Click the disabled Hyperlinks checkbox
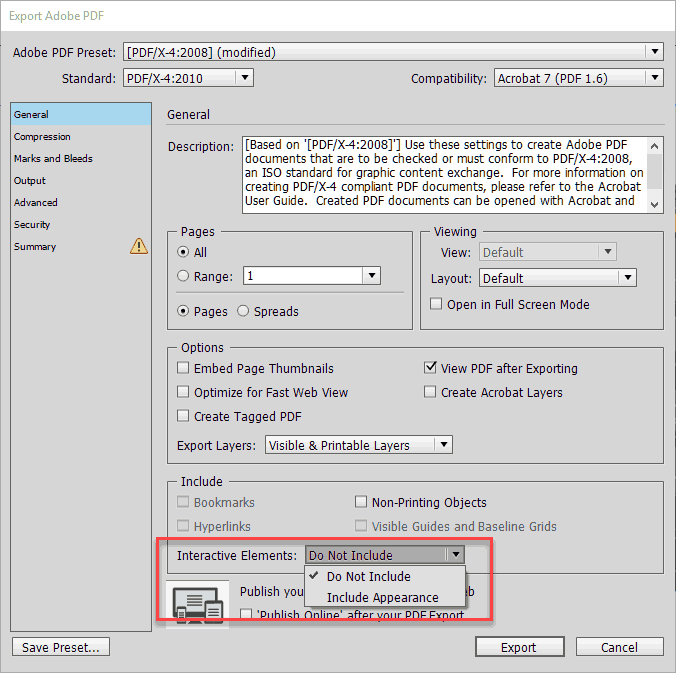Screen dimensions: 676x673 point(183,526)
